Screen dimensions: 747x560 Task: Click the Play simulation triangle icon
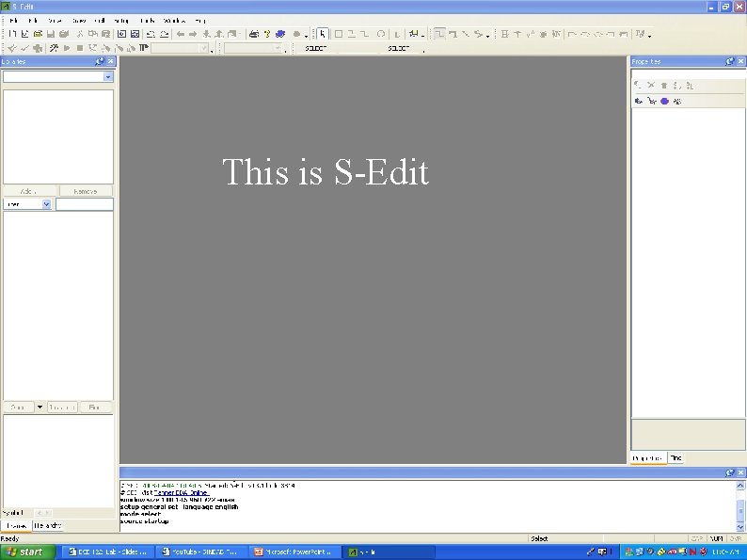[x=67, y=48]
